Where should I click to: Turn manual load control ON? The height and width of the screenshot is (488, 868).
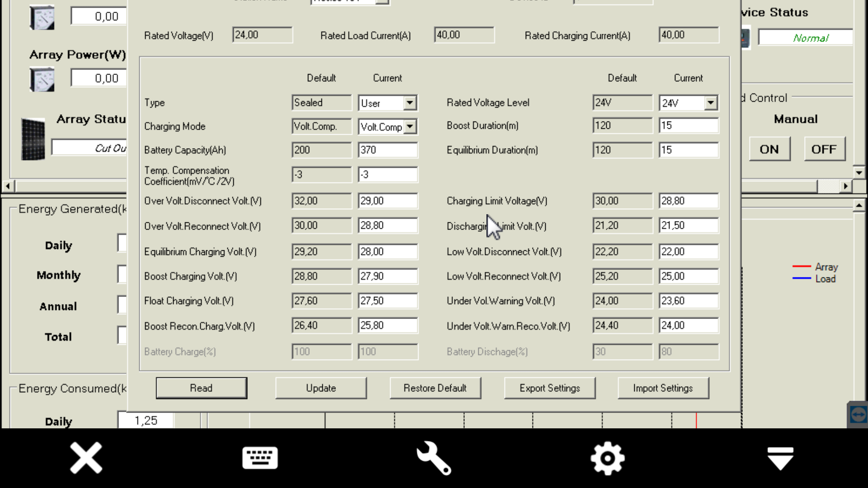pyautogui.click(x=769, y=149)
